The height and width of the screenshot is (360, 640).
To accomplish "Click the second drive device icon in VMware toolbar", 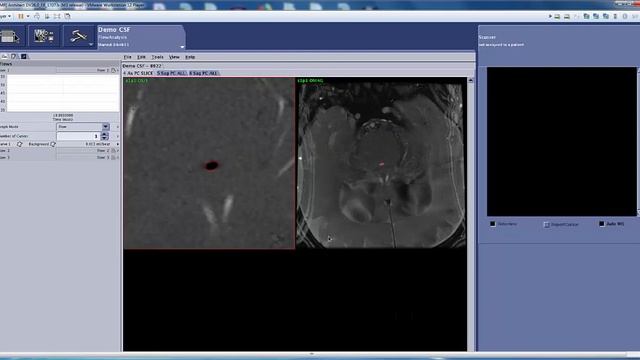I will (567, 16).
